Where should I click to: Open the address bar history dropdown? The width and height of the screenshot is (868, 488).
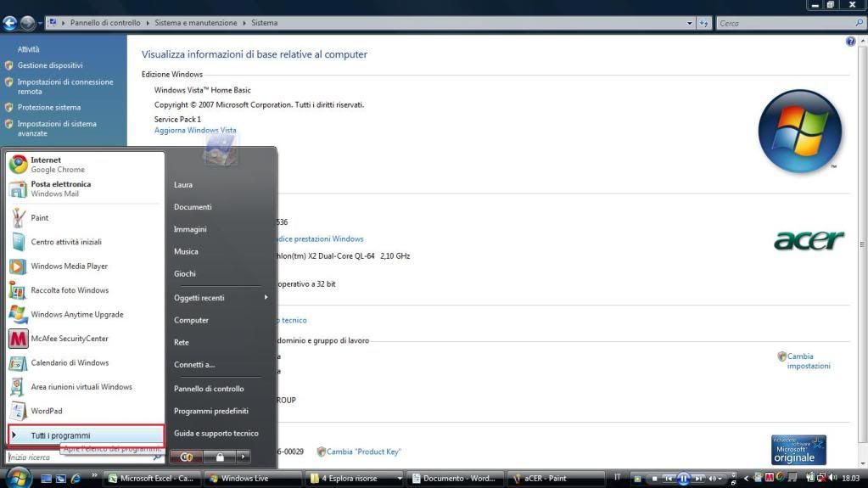pyautogui.click(x=689, y=23)
